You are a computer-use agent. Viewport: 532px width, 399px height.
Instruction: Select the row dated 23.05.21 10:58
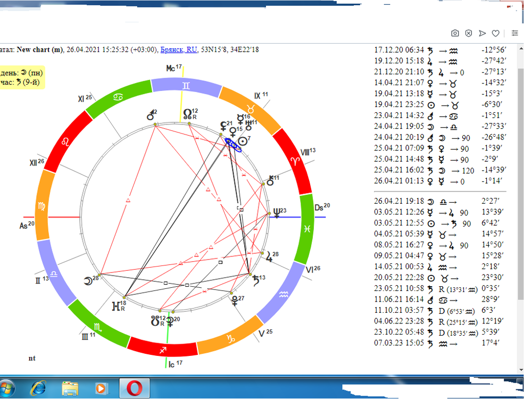click(440, 289)
